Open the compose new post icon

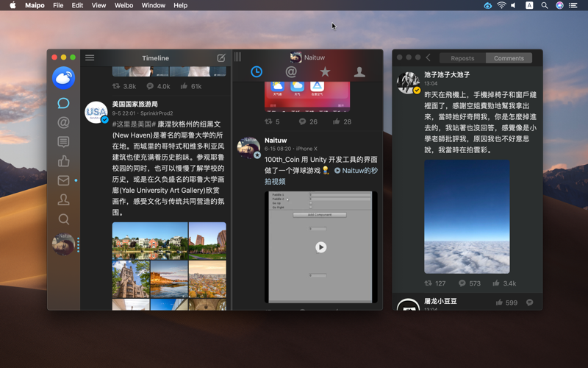221,58
